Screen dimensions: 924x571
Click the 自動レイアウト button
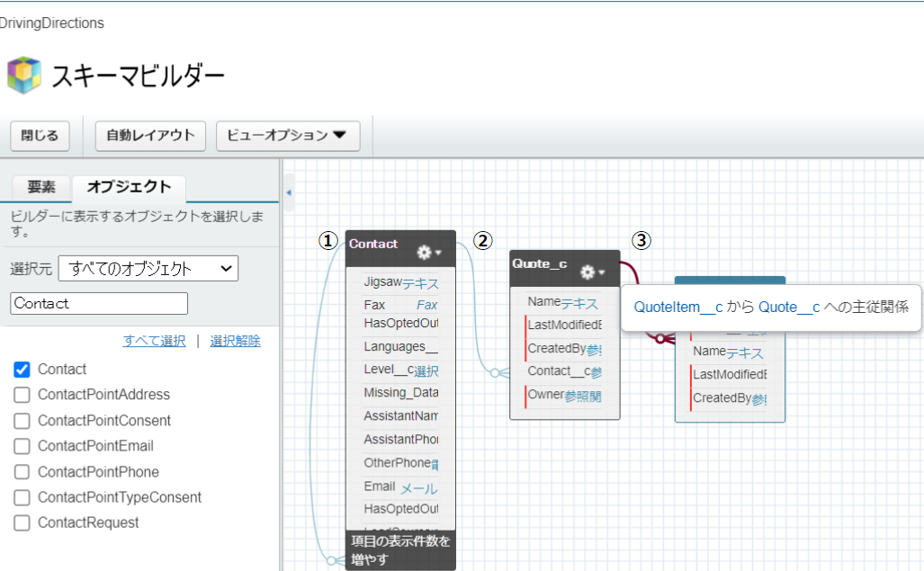tap(150, 136)
